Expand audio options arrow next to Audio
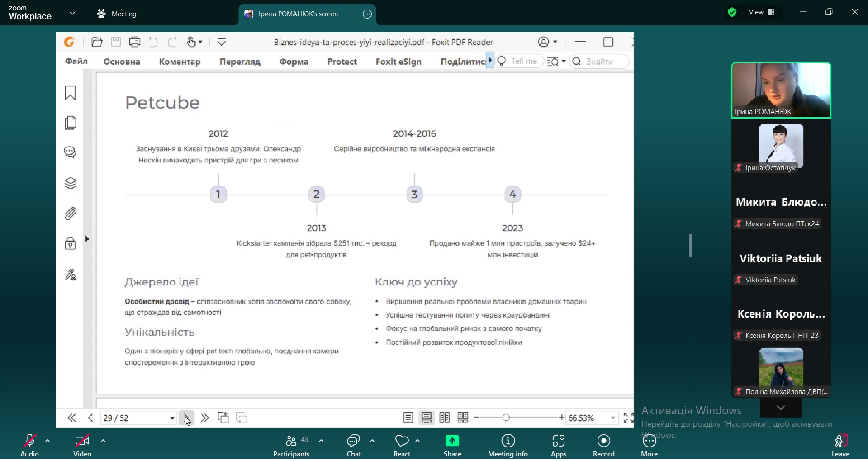 [47, 441]
